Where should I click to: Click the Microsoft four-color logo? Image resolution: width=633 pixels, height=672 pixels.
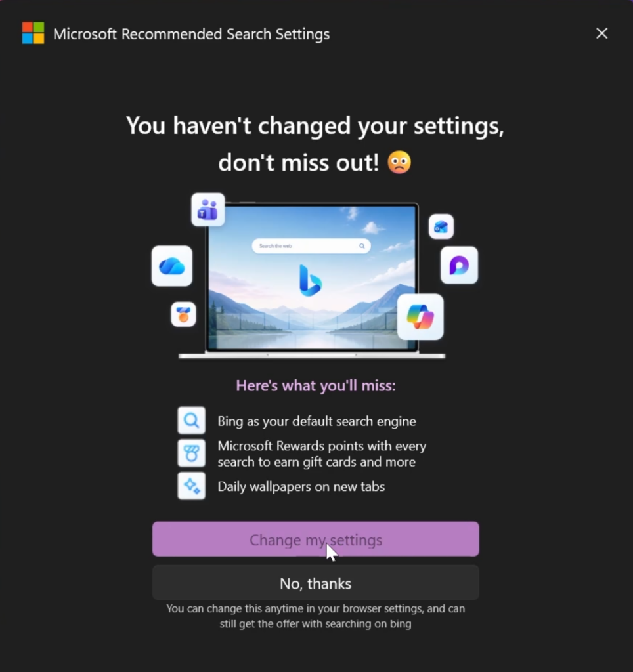pyautogui.click(x=33, y=33)
